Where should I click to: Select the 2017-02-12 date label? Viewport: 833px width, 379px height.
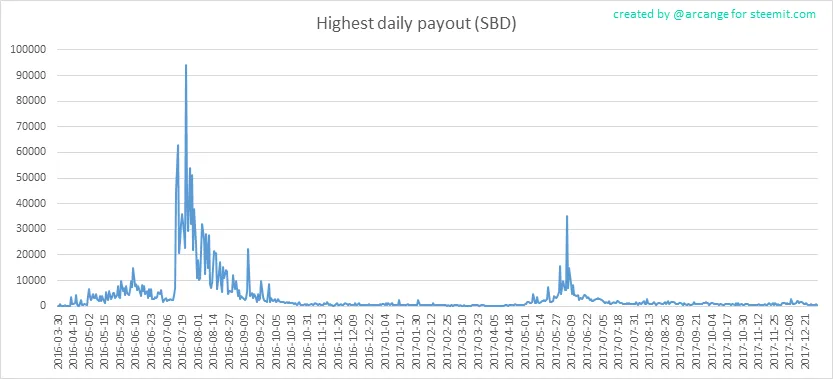tap(430, 341)
